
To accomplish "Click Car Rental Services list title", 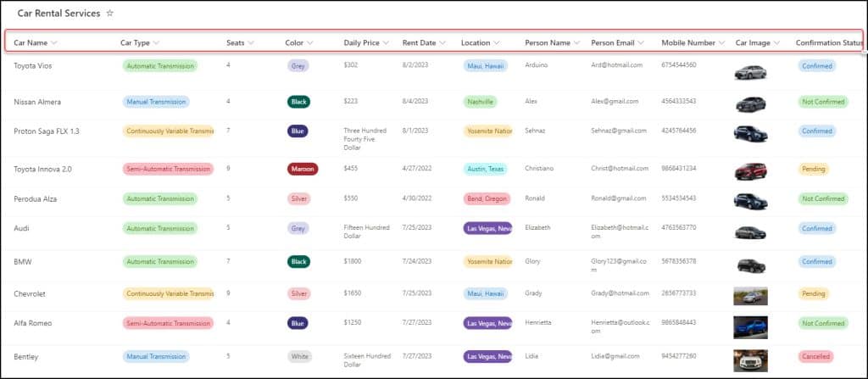I will tap(58, 14).
